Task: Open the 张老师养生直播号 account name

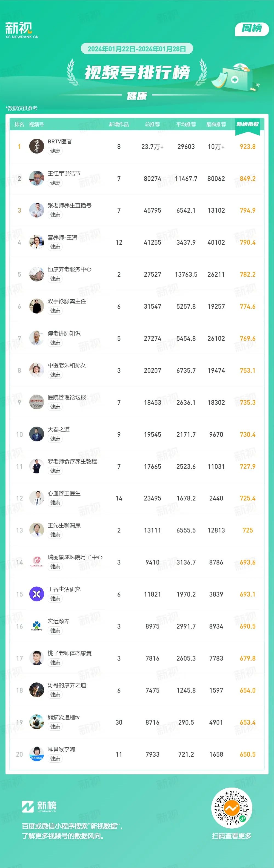Action: (70, 205)
